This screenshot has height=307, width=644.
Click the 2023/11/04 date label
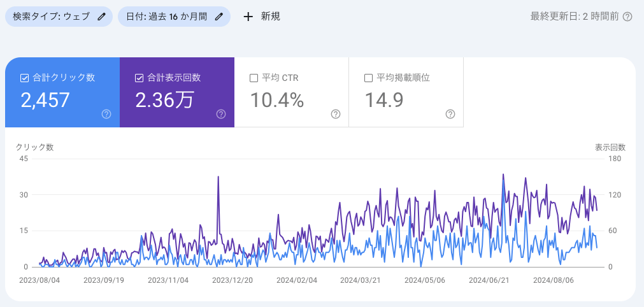168,280
